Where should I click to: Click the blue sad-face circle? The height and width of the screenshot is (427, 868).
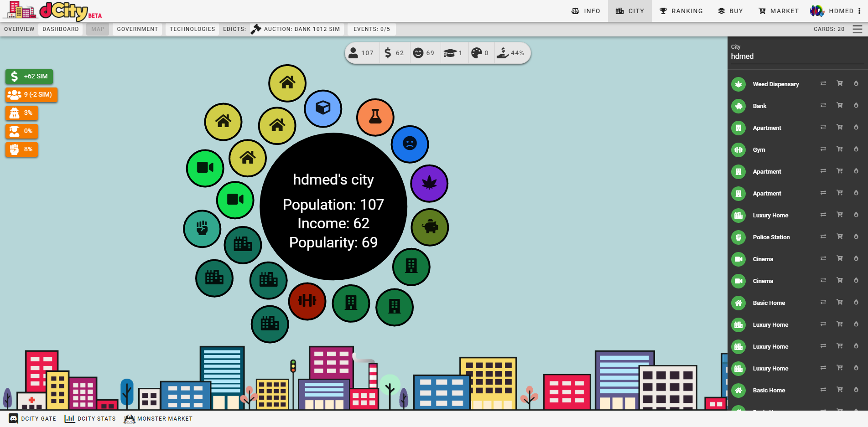point(410,144)
